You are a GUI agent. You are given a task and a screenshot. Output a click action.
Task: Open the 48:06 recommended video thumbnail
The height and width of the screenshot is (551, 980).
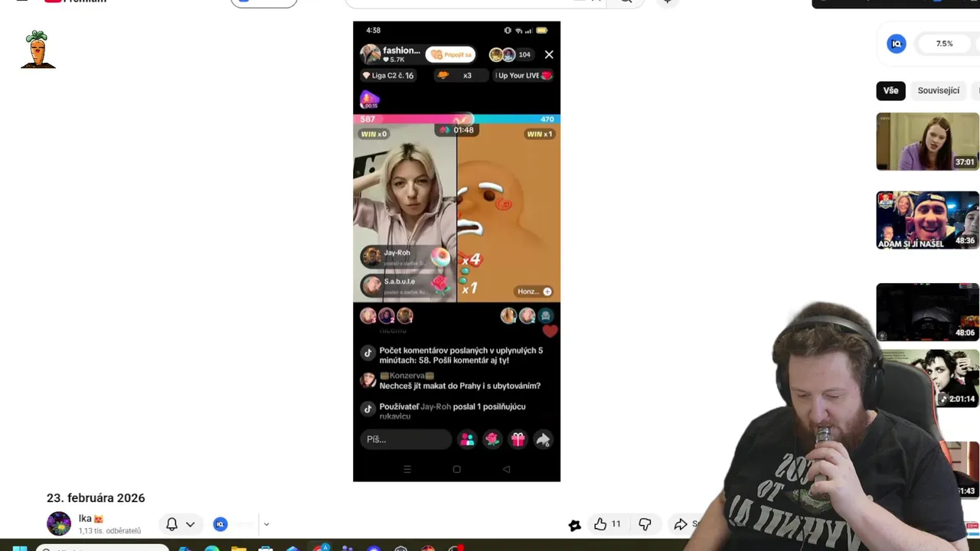(927, 312)
